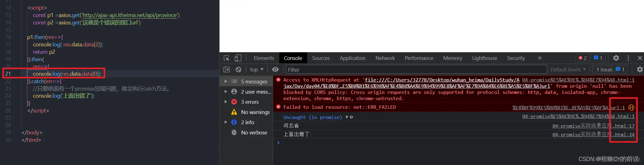Image resolution: width=644 pixels, height=165 pixels.
Task: Switch to the Elements tab
Action: coord(264,58)
